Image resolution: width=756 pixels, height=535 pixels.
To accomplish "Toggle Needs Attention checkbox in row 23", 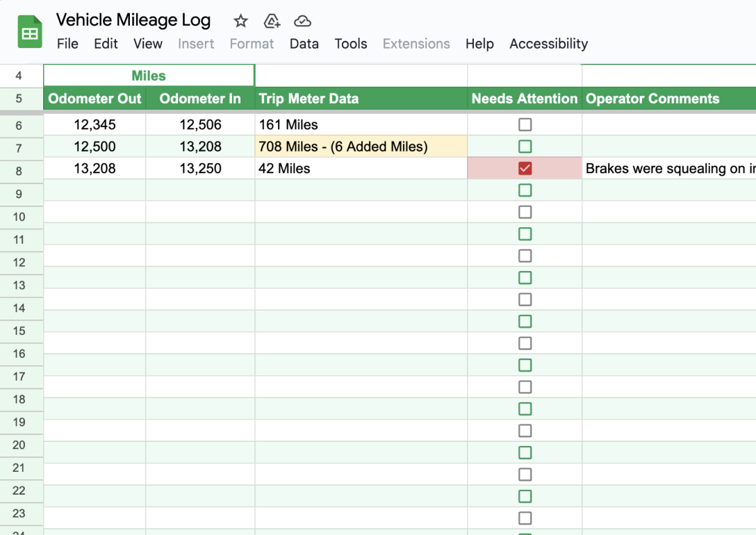I will pyautogui.click(x=525, y=497).
